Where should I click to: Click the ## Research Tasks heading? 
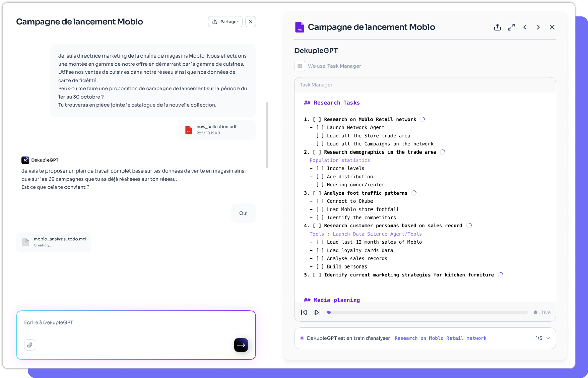332,103
